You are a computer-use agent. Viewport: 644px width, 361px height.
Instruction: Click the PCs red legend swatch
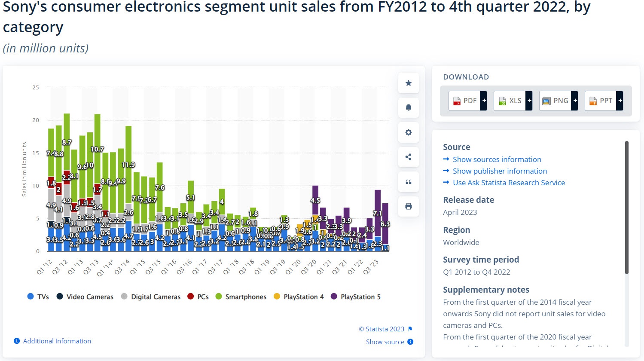[191, 297]
